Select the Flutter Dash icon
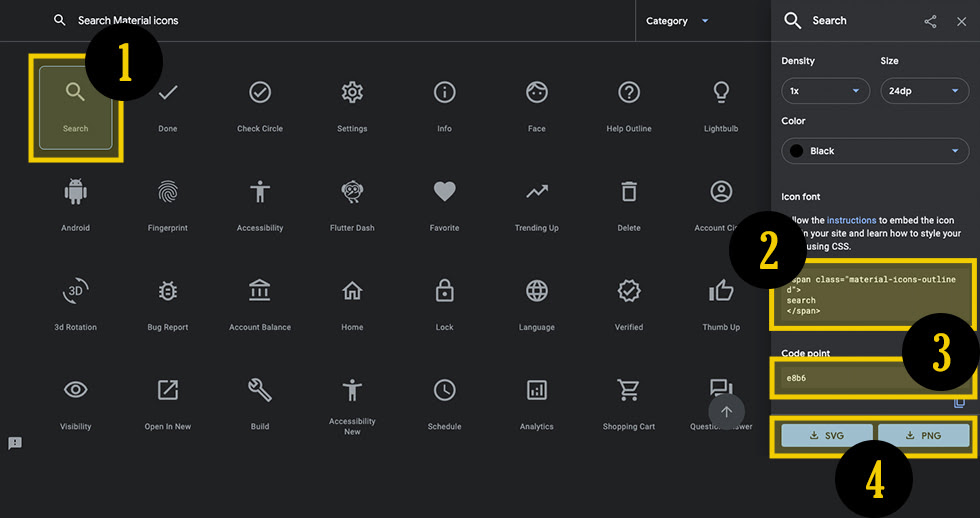Screen dimensions: 980x518 (352, 192)
